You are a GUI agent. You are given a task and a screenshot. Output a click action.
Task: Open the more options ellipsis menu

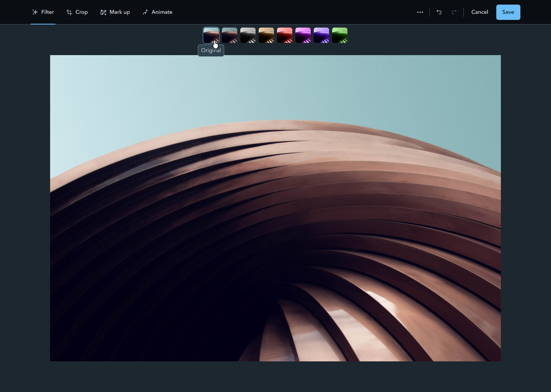point(420,12)
